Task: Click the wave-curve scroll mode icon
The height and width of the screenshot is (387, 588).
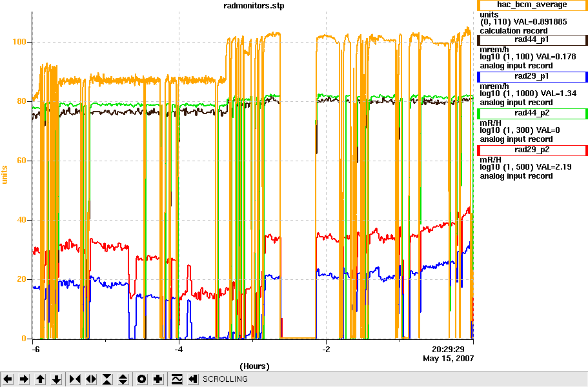Action: [176, 379]
